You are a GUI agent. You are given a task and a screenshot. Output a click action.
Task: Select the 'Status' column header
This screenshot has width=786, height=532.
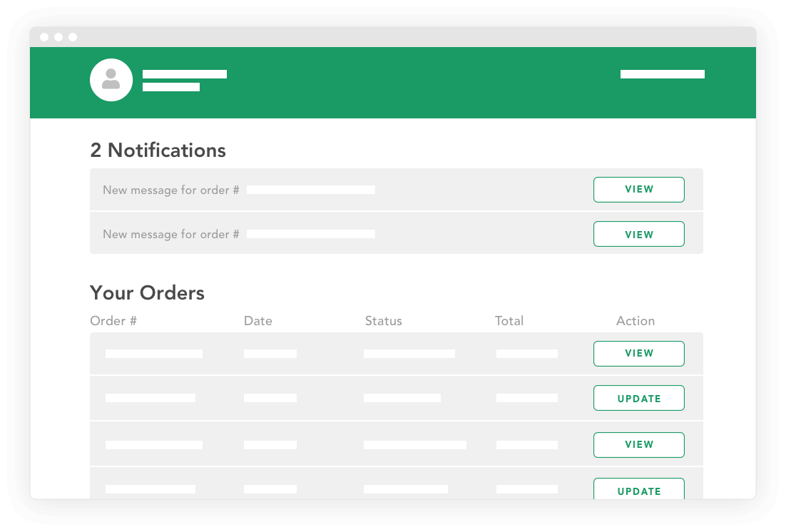tap(384, 321)
